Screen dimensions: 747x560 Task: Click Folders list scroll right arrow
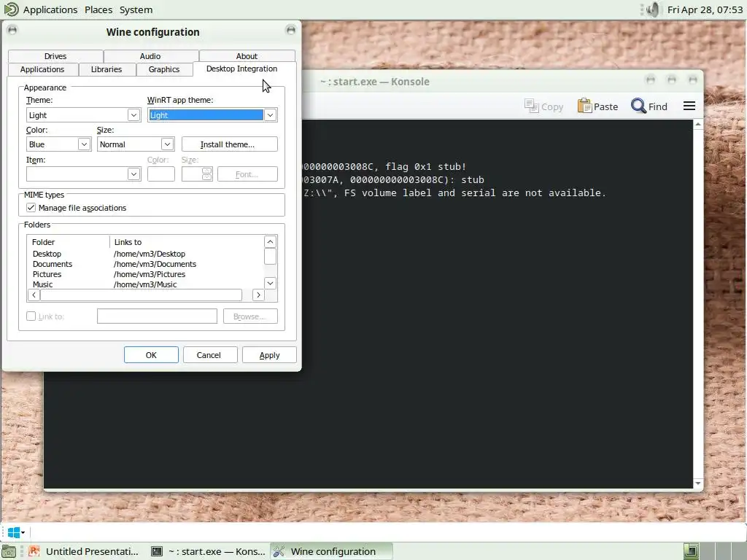click(x=258, y=295)
